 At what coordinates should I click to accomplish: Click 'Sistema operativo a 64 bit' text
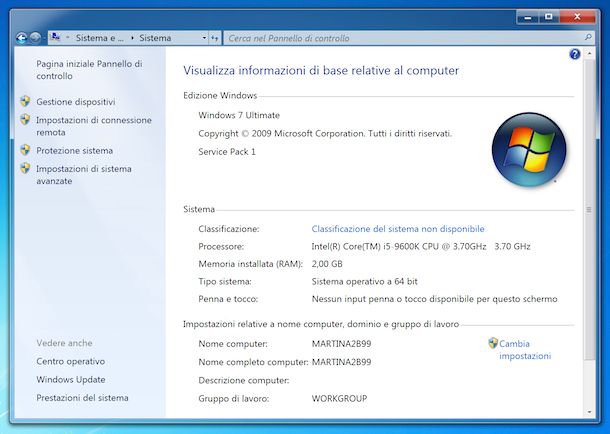pyautogui.click(x=365, y=282)
